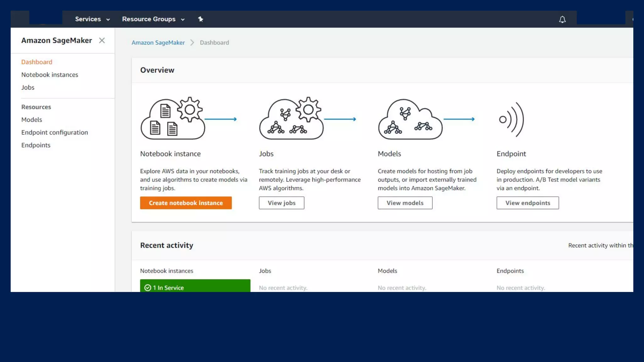
Task: Click the Overview heading text
Action: [x=157, y=70]
